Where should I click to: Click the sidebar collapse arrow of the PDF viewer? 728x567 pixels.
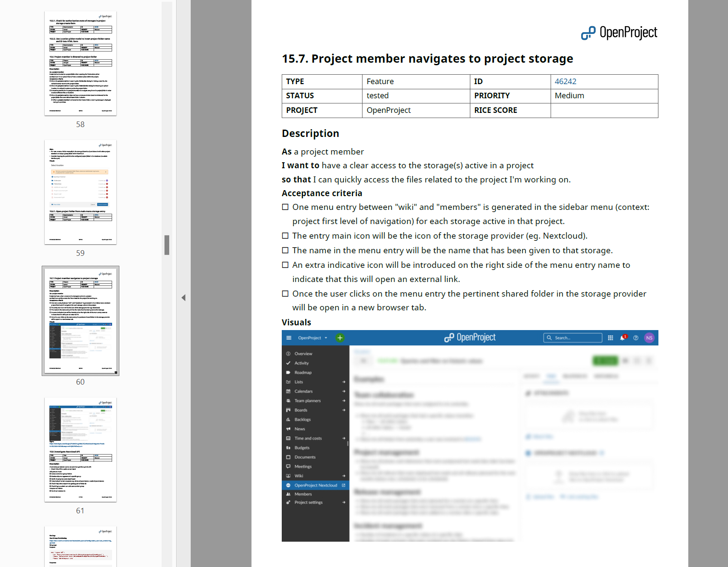click(x=184, y=297)
